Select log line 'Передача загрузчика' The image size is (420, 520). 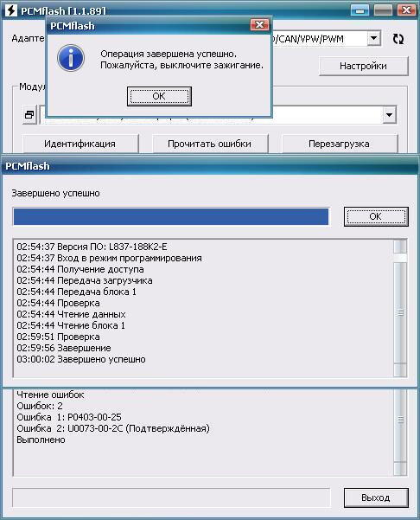[85, 280]
